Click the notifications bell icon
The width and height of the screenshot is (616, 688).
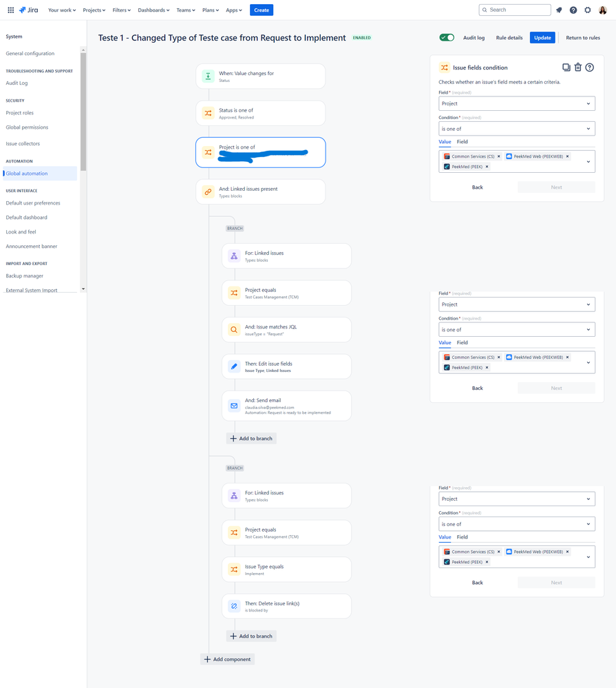[x=558, y=10]
